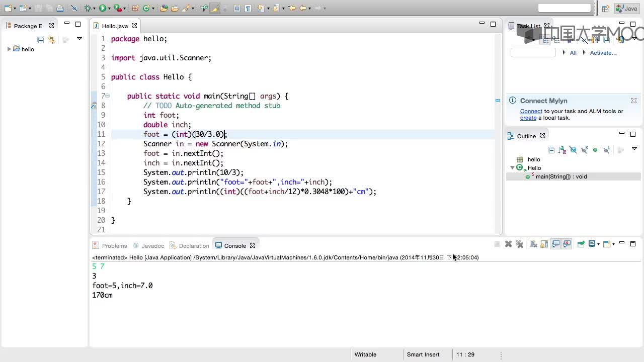644x362 pixels.
Task: Open the Package Explorer view menu triangle
Action: (x=79, y=39)
